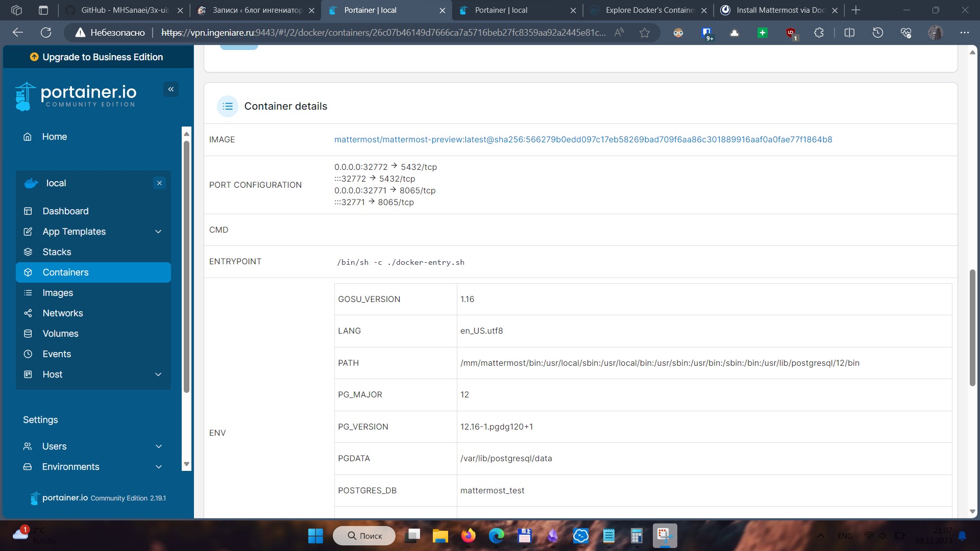The width and height of the screenshot is (980, 551).
Task: Click the PGDATA value /var/lib/postgresql/data
Action: click(x=506, y=458)
